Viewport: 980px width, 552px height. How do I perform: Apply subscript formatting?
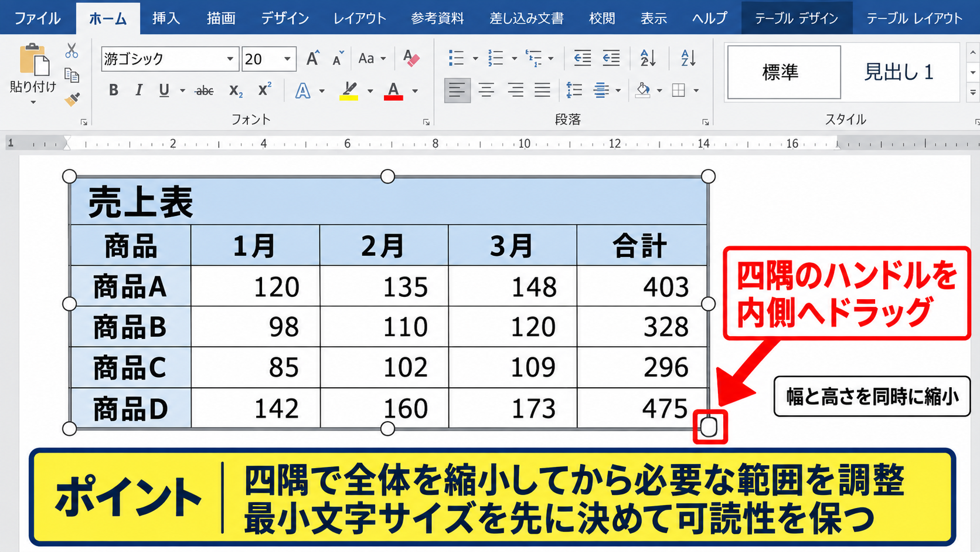click(x=236, y=91)
